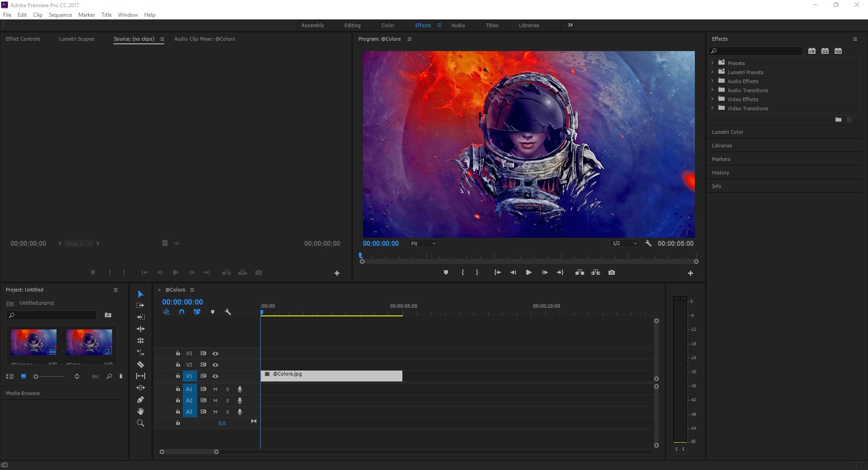Toggle V2 track output eye
The width and height of the screenshot is (868, 470).
(216, 365)
